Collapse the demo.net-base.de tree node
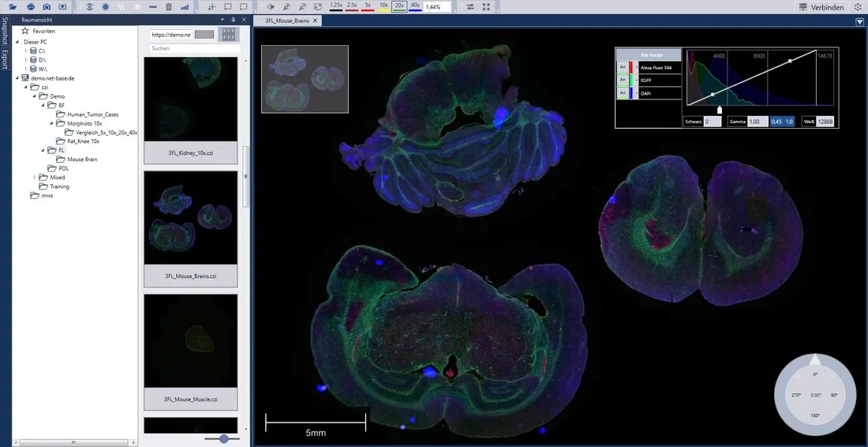This screenshot has width=868, height=447. click(17, 78)
